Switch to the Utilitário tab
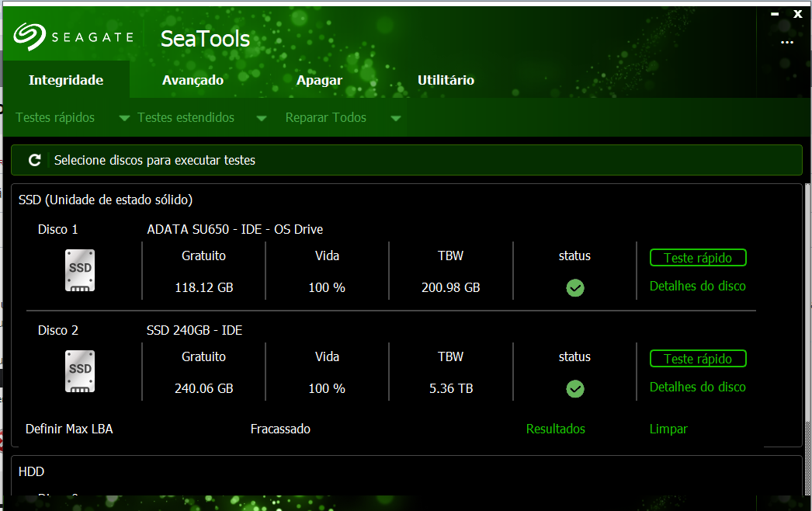Screen dimensions: 812x511 pos(446,80)
